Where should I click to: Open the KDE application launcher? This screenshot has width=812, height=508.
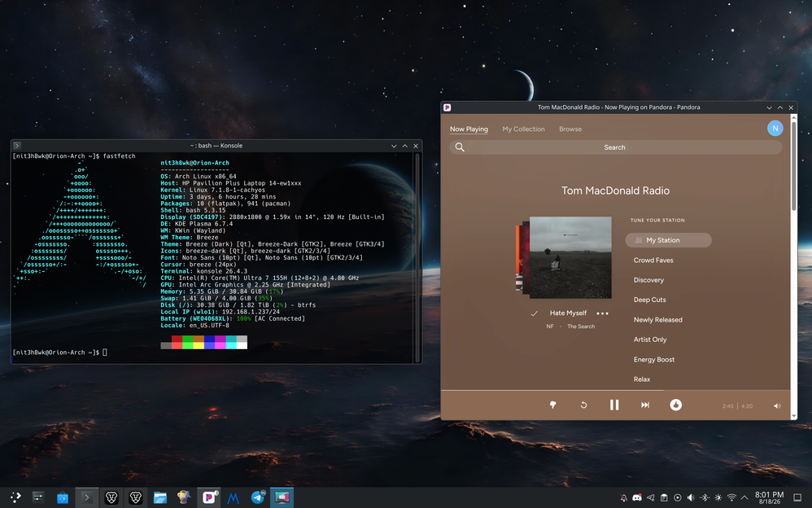(x=15, y=497)
